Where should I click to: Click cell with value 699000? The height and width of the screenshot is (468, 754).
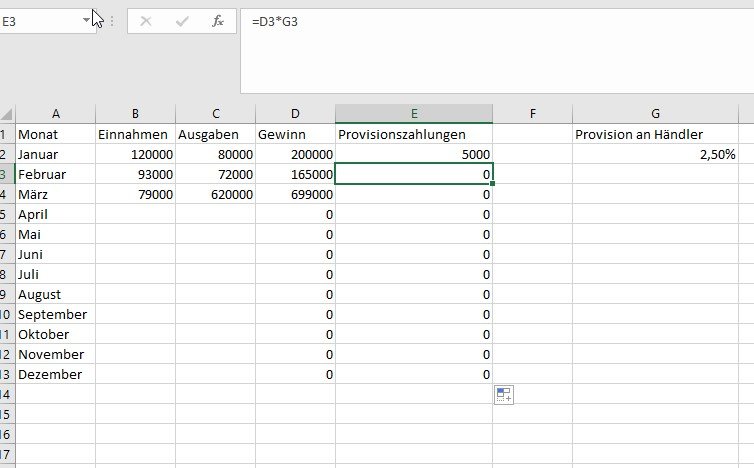295,194
